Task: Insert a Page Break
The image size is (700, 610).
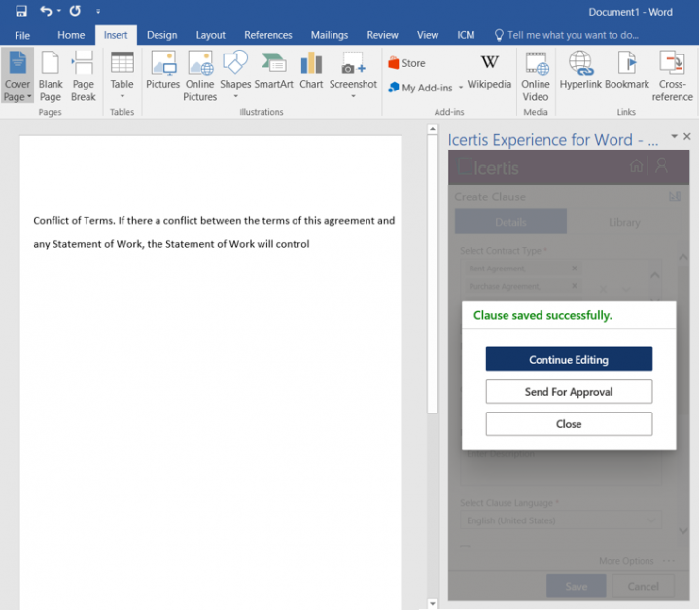Action: [84, 76]
